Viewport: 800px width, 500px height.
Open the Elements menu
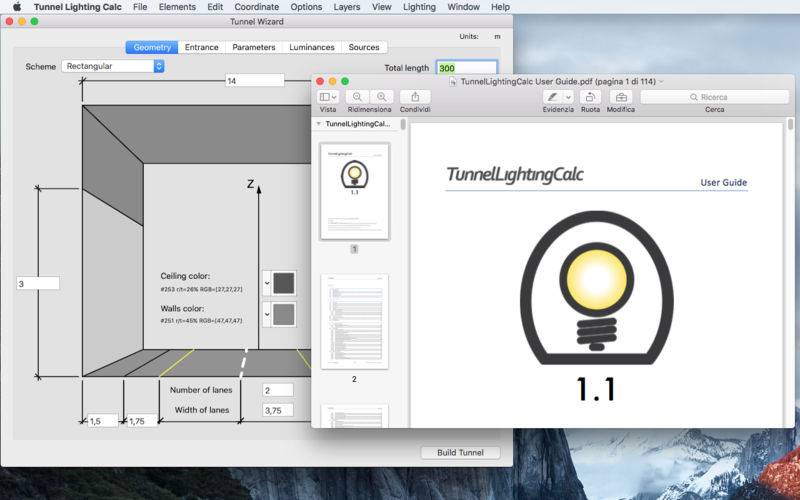177,7
